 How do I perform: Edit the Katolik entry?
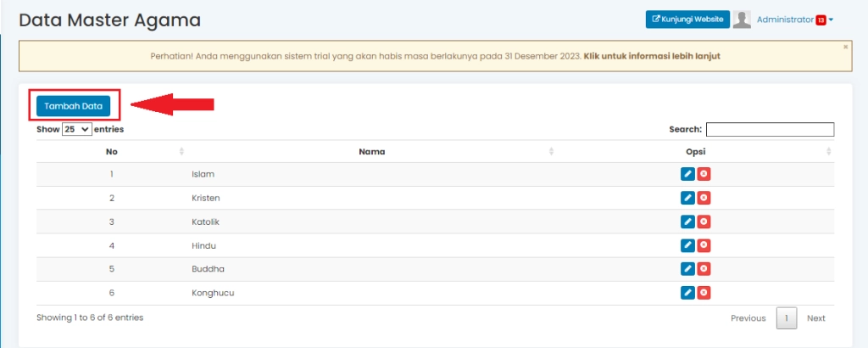[x=687, y=222]
